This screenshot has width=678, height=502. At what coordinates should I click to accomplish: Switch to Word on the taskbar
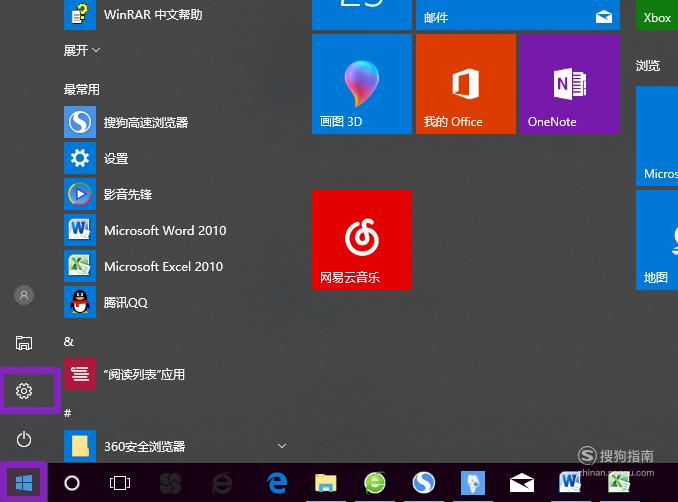(x=570, y=483)
